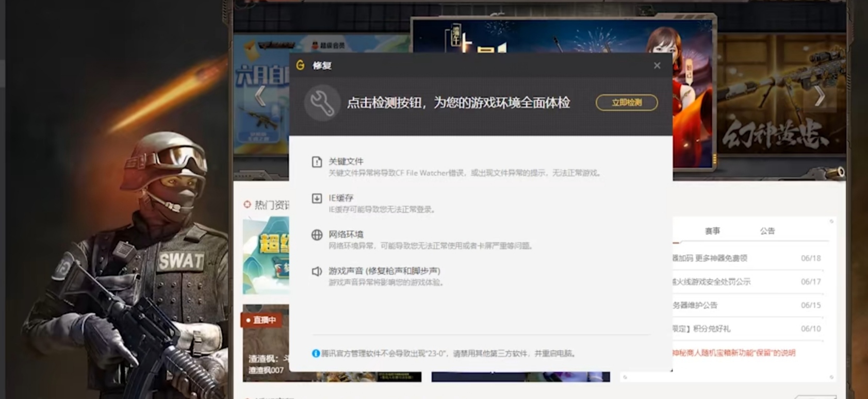Click the 23-0 notice text at dialog bottom
This screenshot has width=868, height=399.
pos(448,354)
